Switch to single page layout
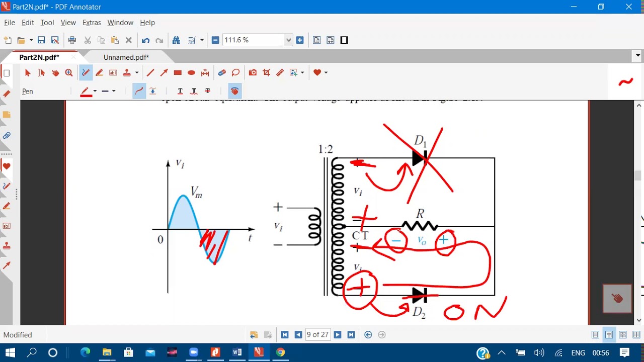Viewport: 644px width, 362px height. [595, 335]
